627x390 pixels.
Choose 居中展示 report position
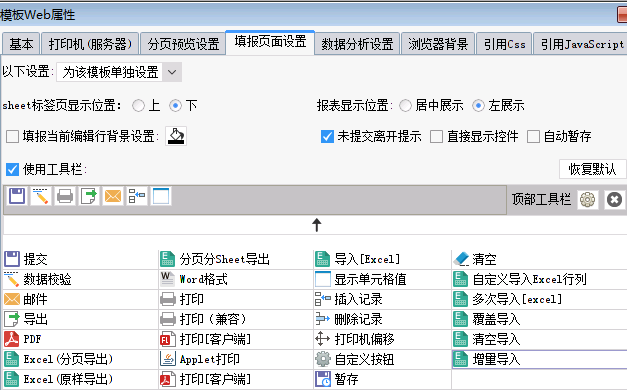405,106
